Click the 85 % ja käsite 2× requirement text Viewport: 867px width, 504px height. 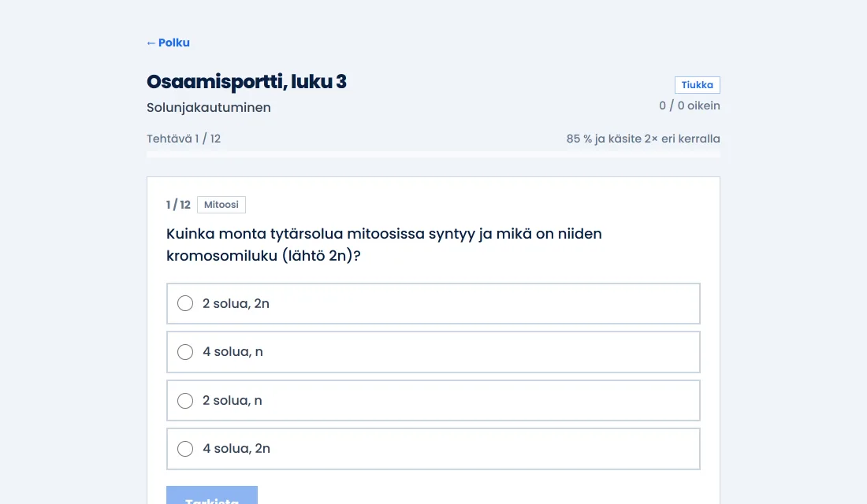point(643,139)
